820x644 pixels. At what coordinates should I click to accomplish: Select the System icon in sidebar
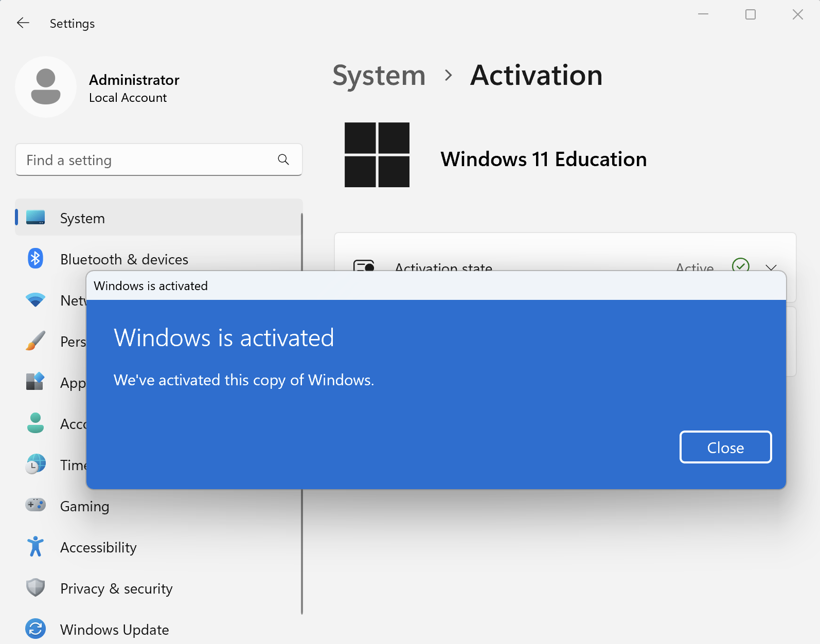[x=35, y=218]
